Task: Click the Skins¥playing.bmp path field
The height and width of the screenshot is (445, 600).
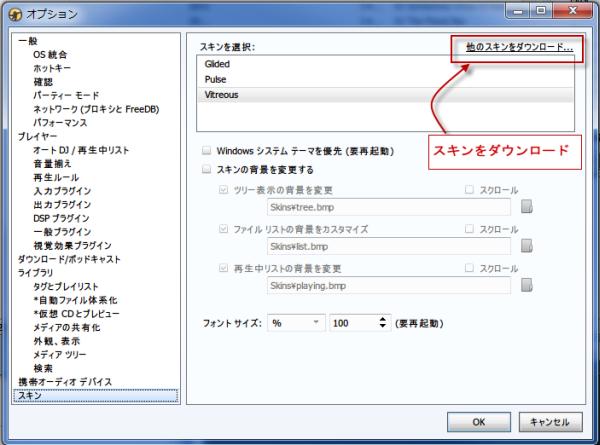Action: pos(389,285)
